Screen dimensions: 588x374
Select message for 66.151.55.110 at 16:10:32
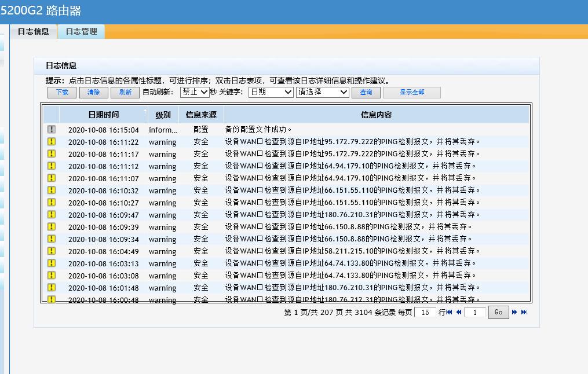pyautogui.click(x=352, y=190)
